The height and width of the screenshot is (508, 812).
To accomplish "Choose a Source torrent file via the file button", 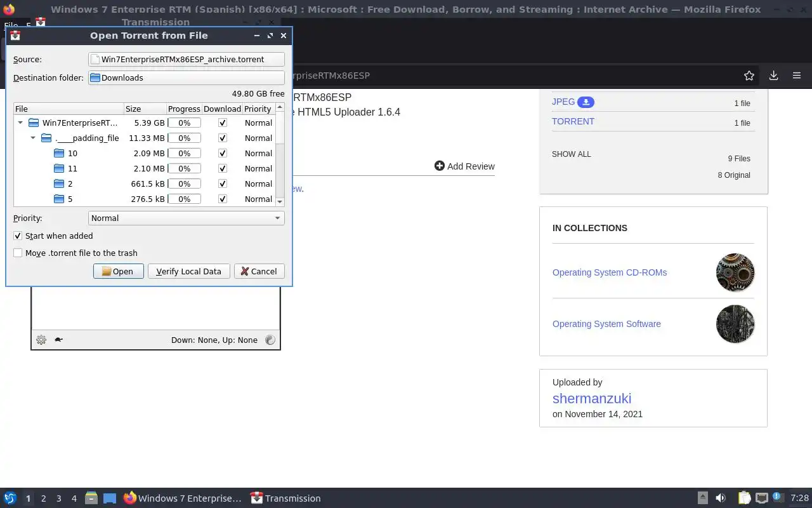I will 186,59.
